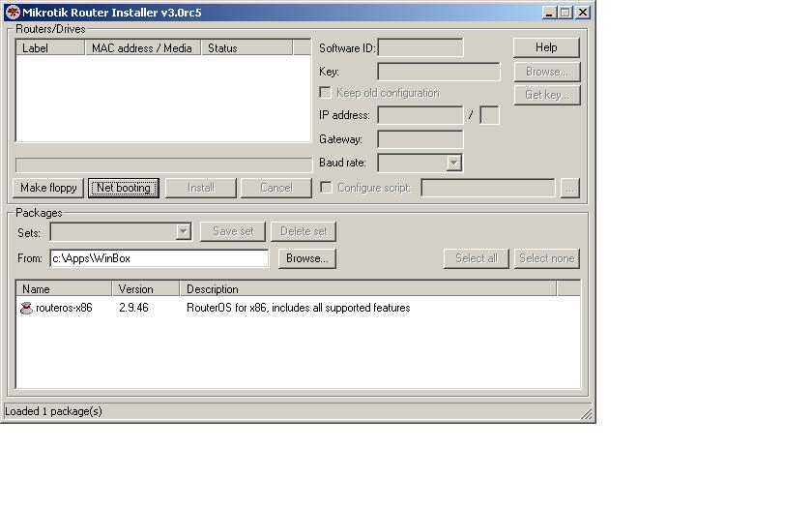Click the Select none button
This screenshot has width=812, height=508.
pyautogui.click(x=547, y=258)
